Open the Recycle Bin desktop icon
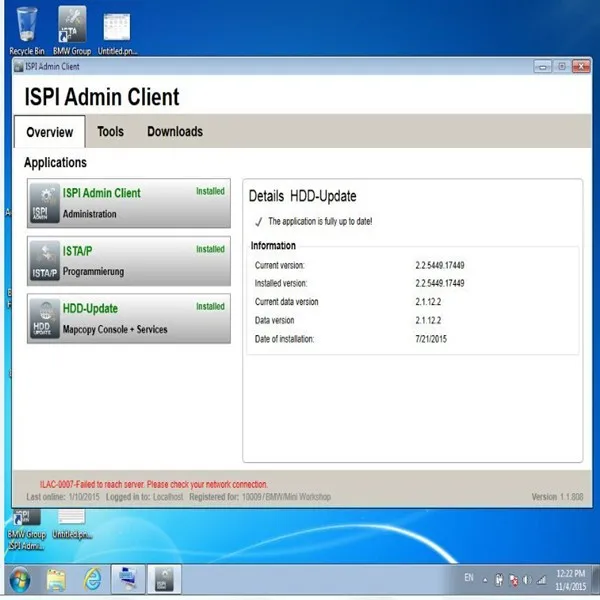 (x=26, y=31)
